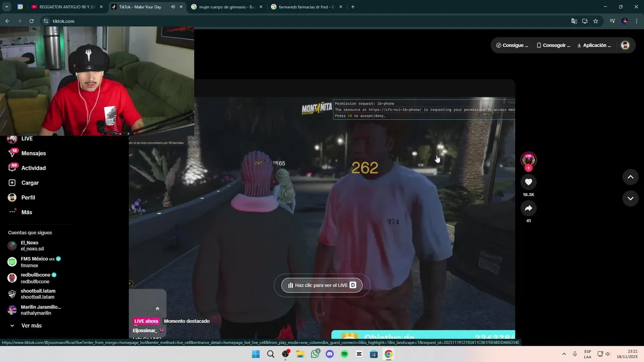Close the REGGAETON ANTIGUO tab

click(101, 7)
